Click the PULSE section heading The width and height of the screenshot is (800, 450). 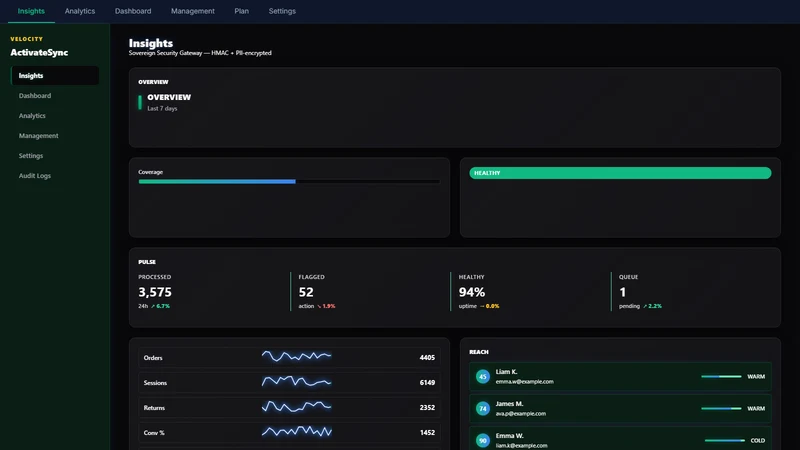(147, 262)
